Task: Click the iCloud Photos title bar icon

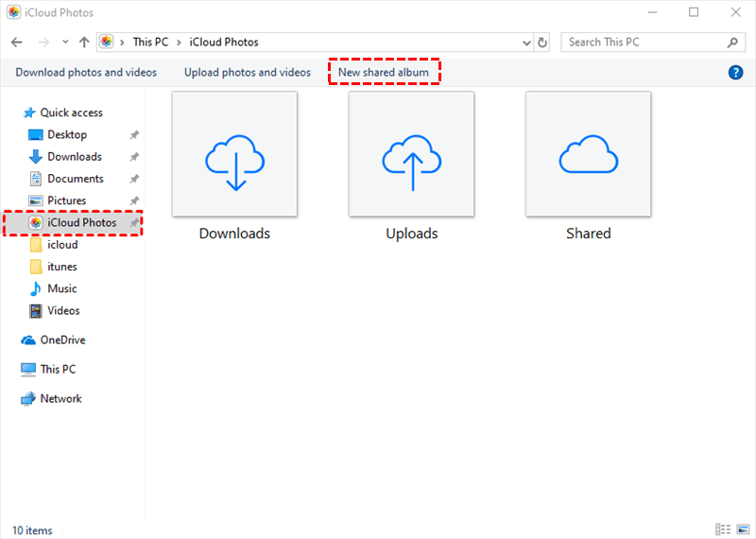Action: (13, 12)
